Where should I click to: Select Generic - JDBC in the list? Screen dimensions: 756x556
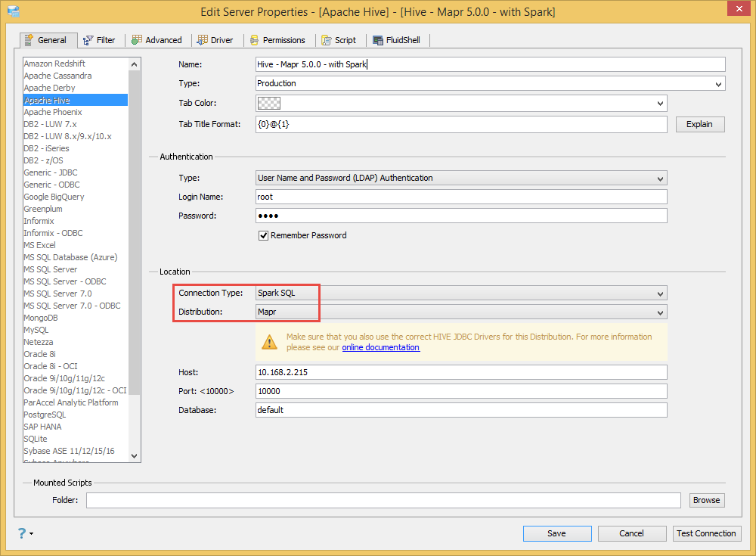pos(76,172)
